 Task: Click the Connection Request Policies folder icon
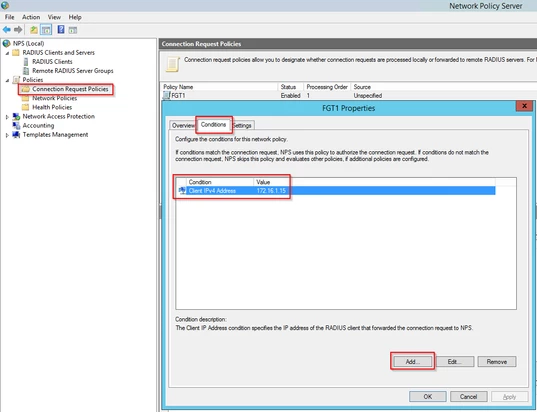click(x=25, y=89)
